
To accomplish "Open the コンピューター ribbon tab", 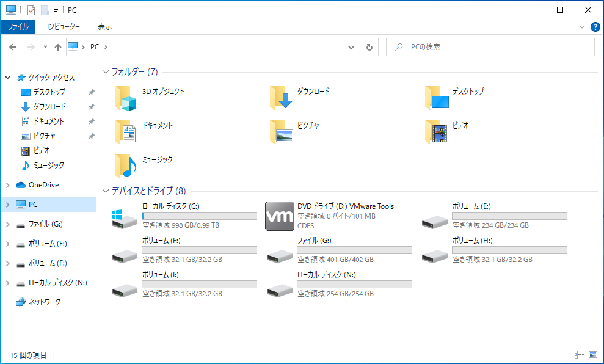I will pyautogui.click(x=62, y=27).
